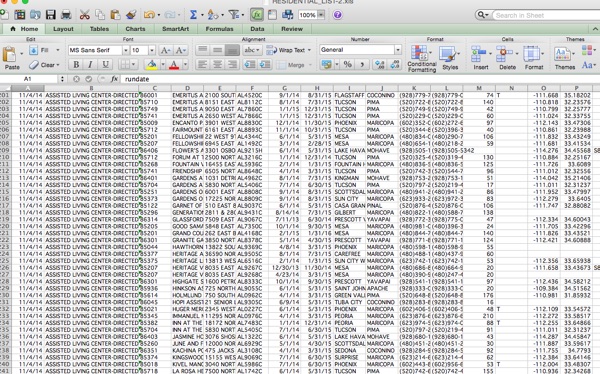Open the SmartArt tab
This screenshot has width=600, height=374.
[x=175, y=29]
